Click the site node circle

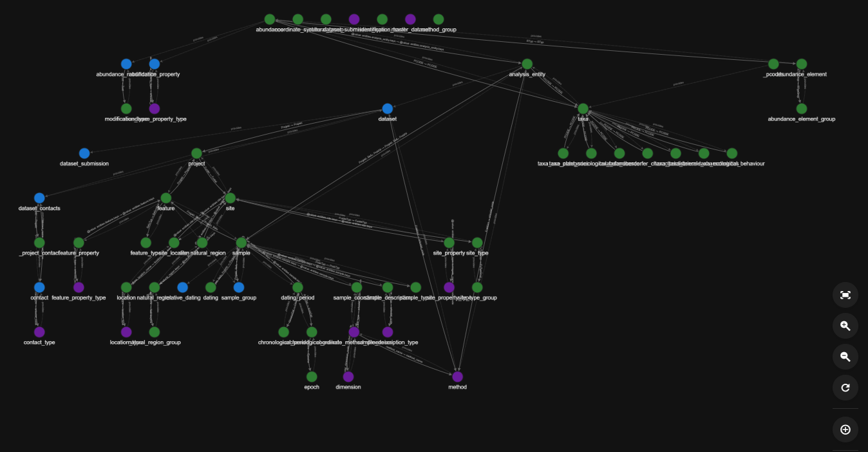click(230, 198)
